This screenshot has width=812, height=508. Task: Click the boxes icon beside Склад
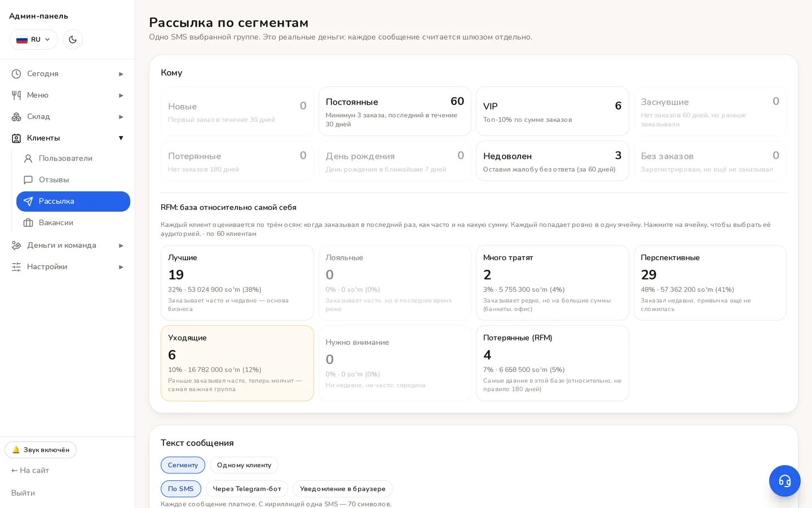click(16, 117)
